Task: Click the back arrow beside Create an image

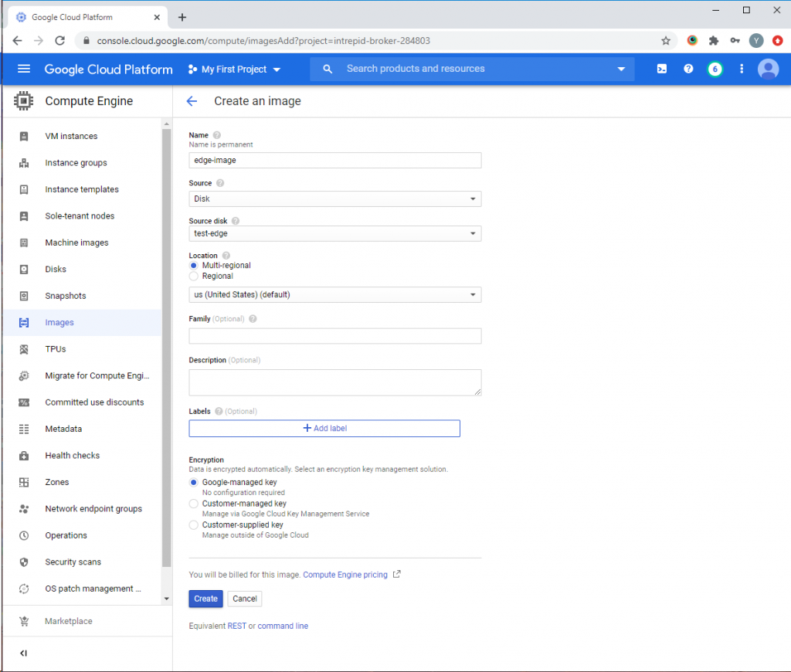Action: pyautogui.click(x=192, y=101)
